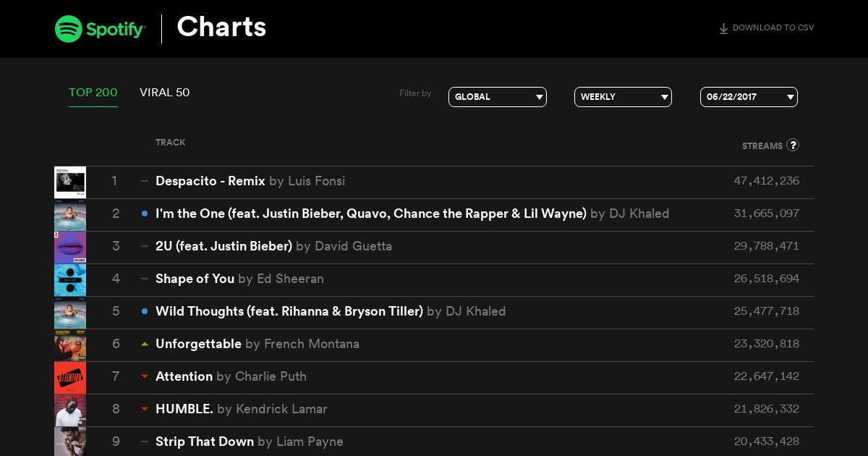Switch to the VIRAL 50 tab

(164, 93)
